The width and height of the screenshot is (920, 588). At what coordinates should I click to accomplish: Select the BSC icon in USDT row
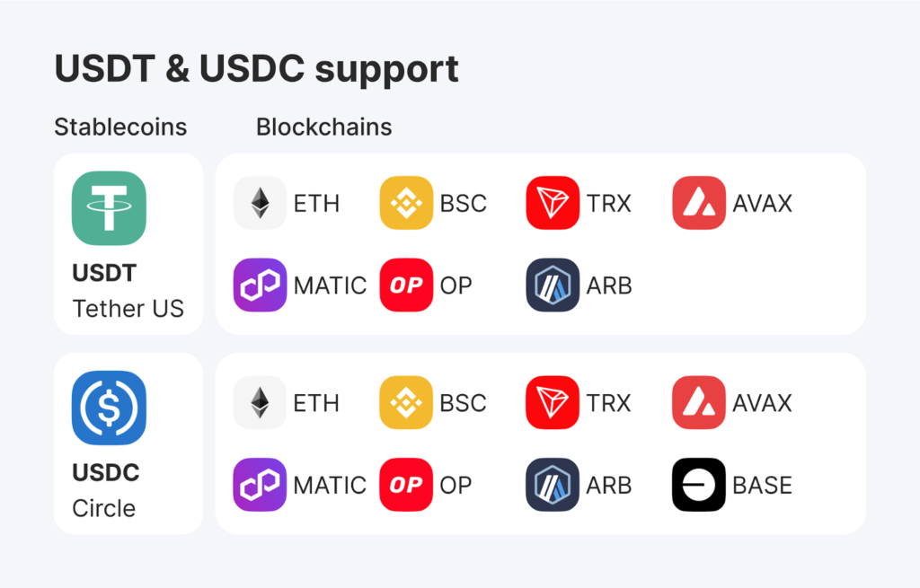click(406, 203)
